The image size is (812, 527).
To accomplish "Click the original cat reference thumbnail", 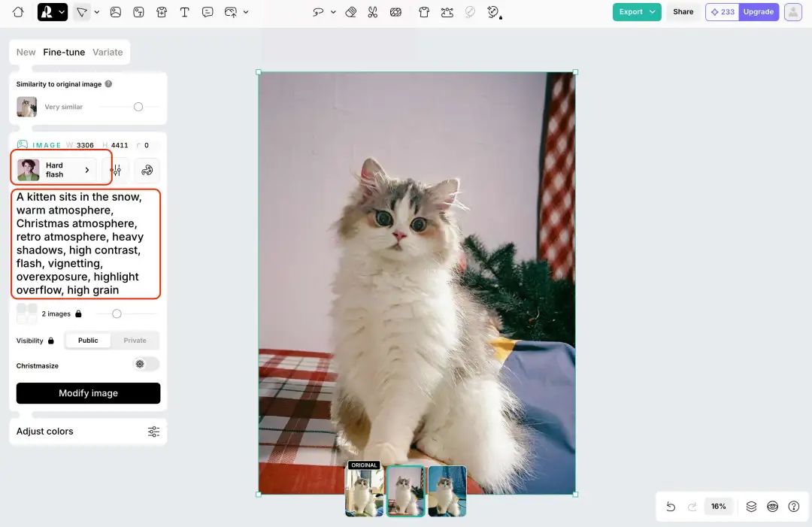I will [x=26, y=107].
